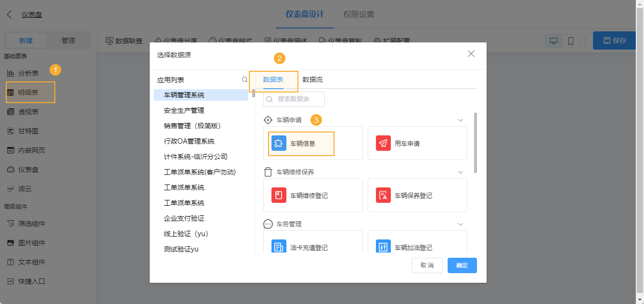The image size is (644, 304).
Task: Collapse the 车辆申请 group
Action: 461,119
